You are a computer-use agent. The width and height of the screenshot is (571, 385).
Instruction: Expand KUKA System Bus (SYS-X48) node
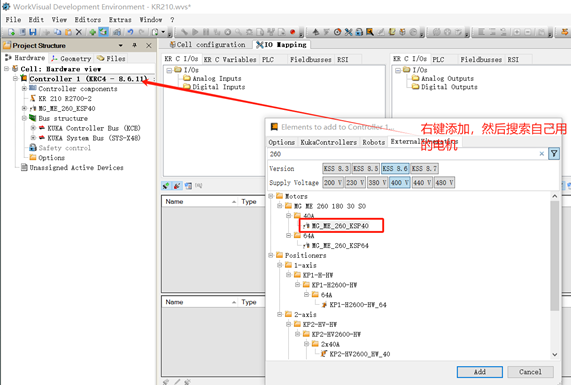33,138
